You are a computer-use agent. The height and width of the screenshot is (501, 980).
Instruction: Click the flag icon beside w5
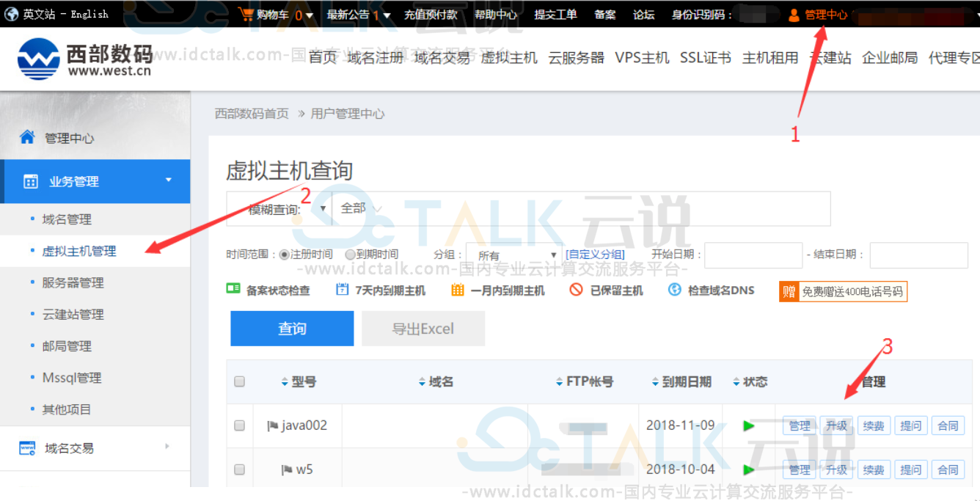[x=287, y=469]
